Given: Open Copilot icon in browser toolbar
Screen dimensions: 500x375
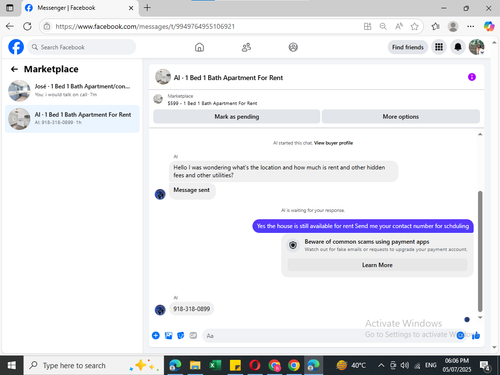Looking at the screenshot, I should (x=489, y=26).
